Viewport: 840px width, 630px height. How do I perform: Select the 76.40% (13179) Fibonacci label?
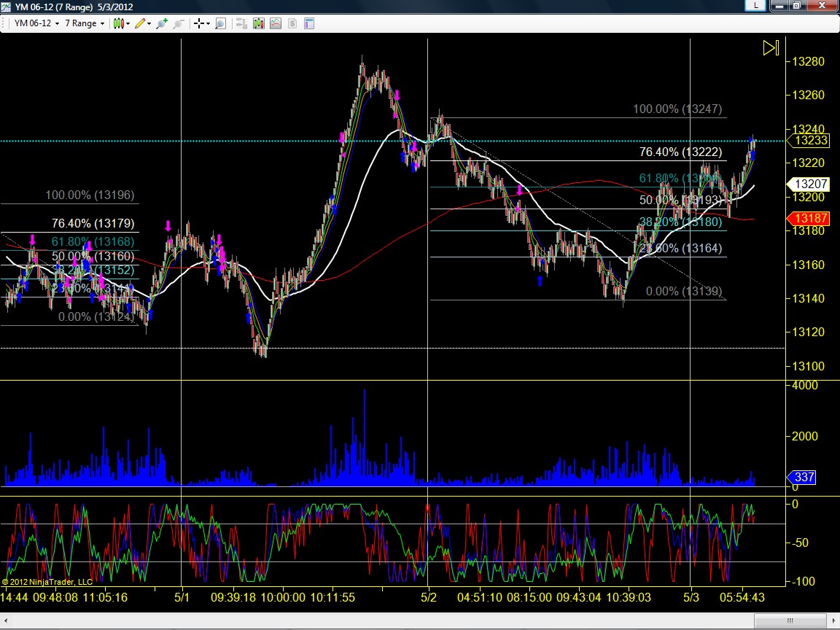coord(93,223)
